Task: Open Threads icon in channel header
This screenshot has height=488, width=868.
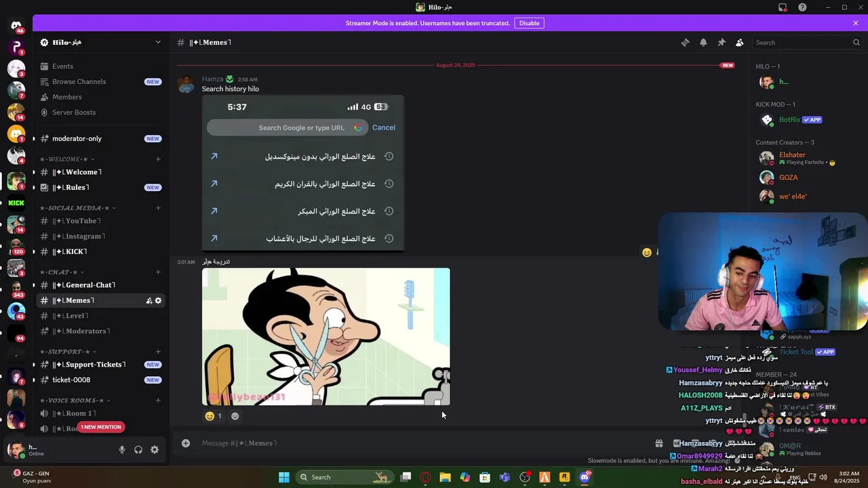Action: [685, 43]
